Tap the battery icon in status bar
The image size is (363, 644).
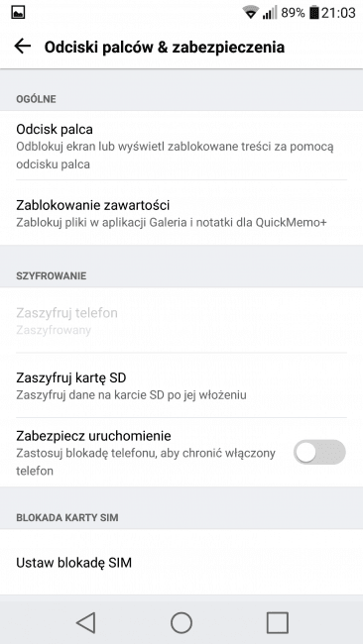coord(314,12)
